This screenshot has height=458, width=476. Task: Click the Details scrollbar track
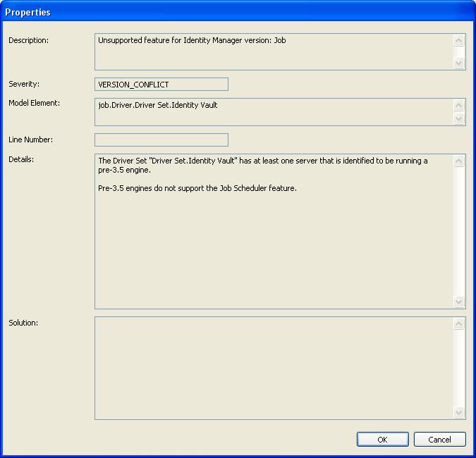458,231
